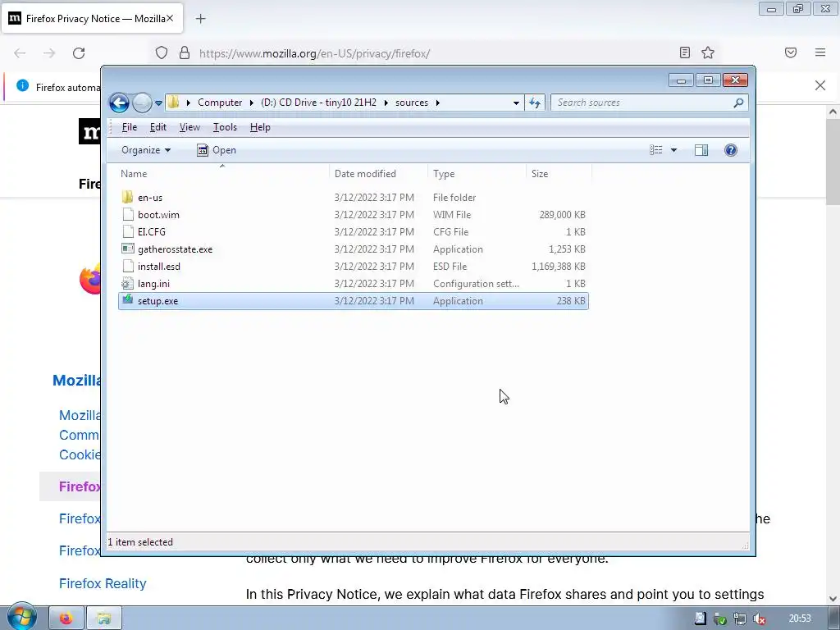Click the setup.exe application icon
The width and height of the screenshot is (840, 630).
[x=127, y=300]
